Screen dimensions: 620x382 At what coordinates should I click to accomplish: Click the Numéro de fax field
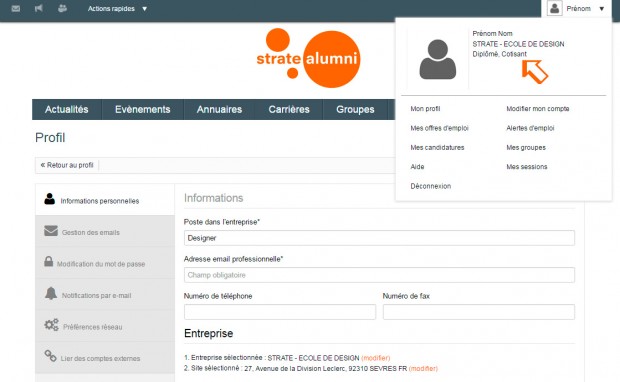tap(478, 312)
